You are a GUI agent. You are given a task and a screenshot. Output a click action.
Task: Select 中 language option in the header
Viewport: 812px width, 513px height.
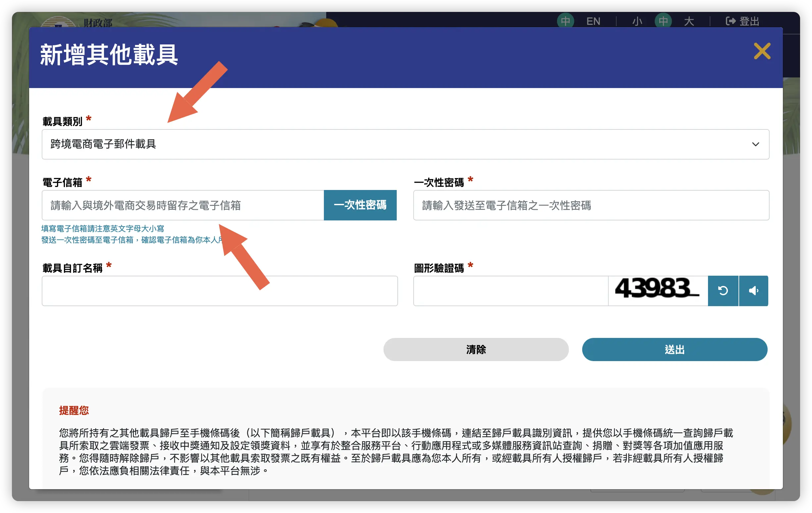click(565, 21)
